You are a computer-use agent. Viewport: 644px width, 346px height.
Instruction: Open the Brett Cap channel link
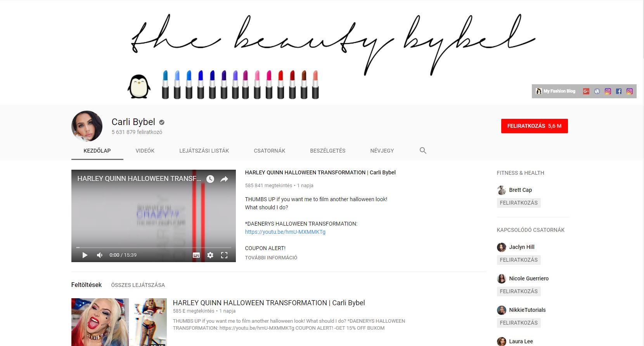pyautogui.click(x=520, y=190)
